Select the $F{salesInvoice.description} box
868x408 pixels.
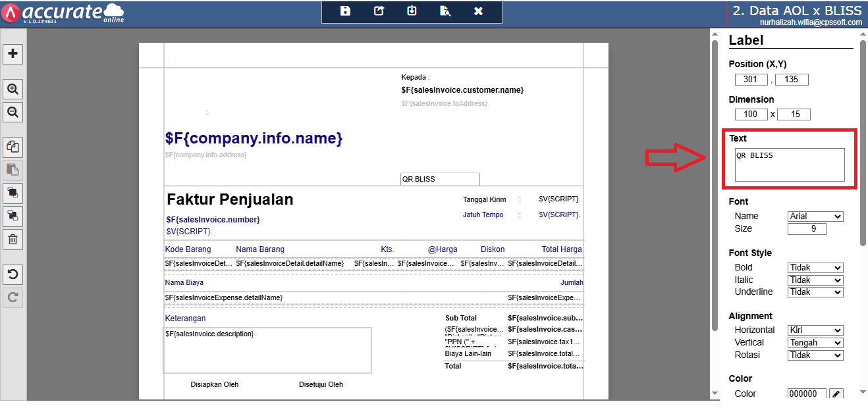267,350
